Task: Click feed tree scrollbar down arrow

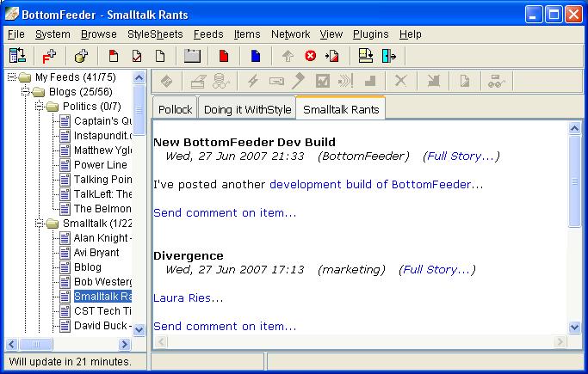Action: [139, 329]
